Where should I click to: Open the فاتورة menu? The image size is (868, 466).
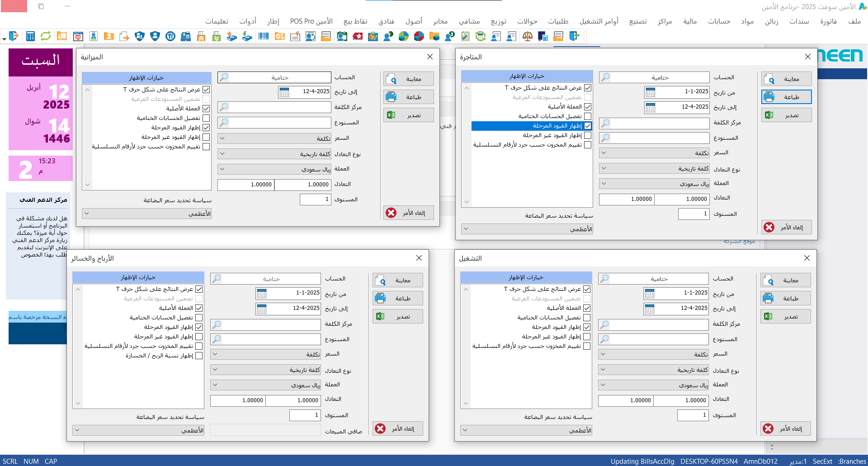828,21
